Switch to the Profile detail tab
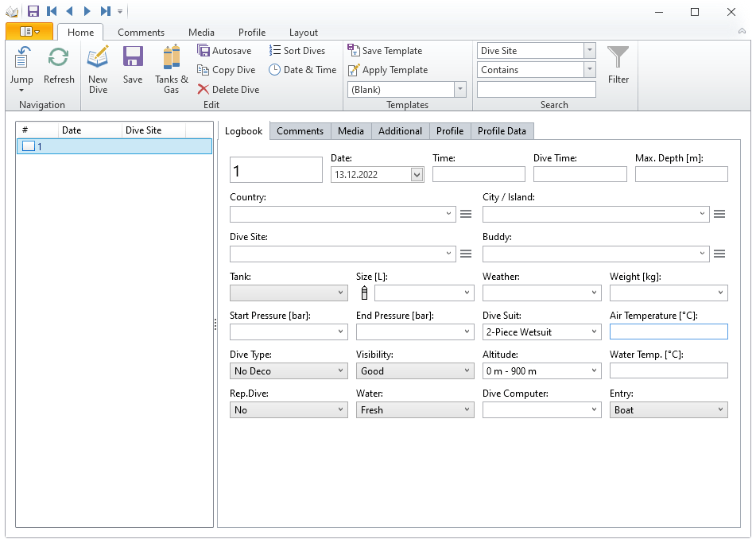Image resolution: width=756 pixels, height=543 pixels. pos(450,131)
